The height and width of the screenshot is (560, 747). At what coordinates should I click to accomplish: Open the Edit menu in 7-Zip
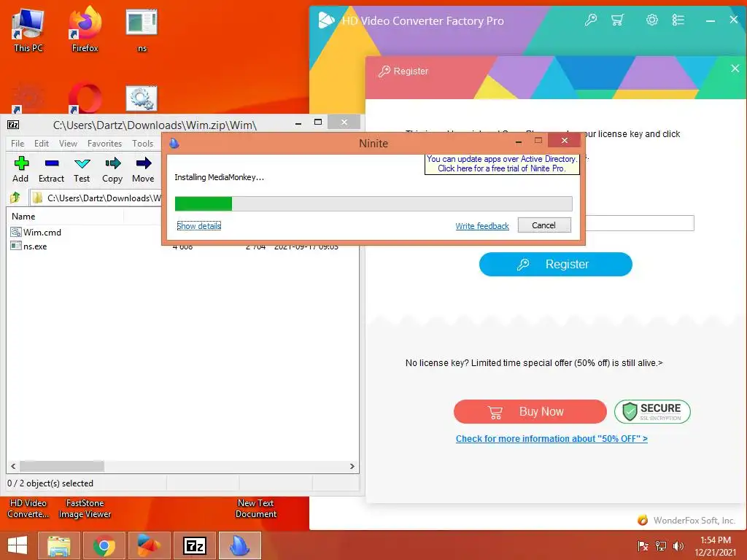(x=42, y=144)
